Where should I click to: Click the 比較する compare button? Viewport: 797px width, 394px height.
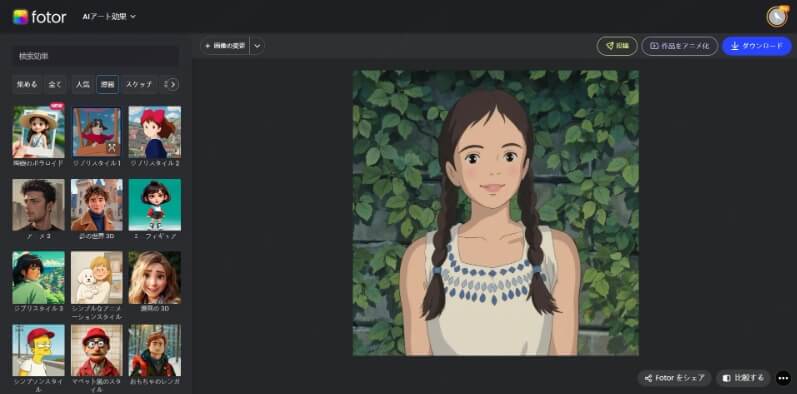[743, 378]
